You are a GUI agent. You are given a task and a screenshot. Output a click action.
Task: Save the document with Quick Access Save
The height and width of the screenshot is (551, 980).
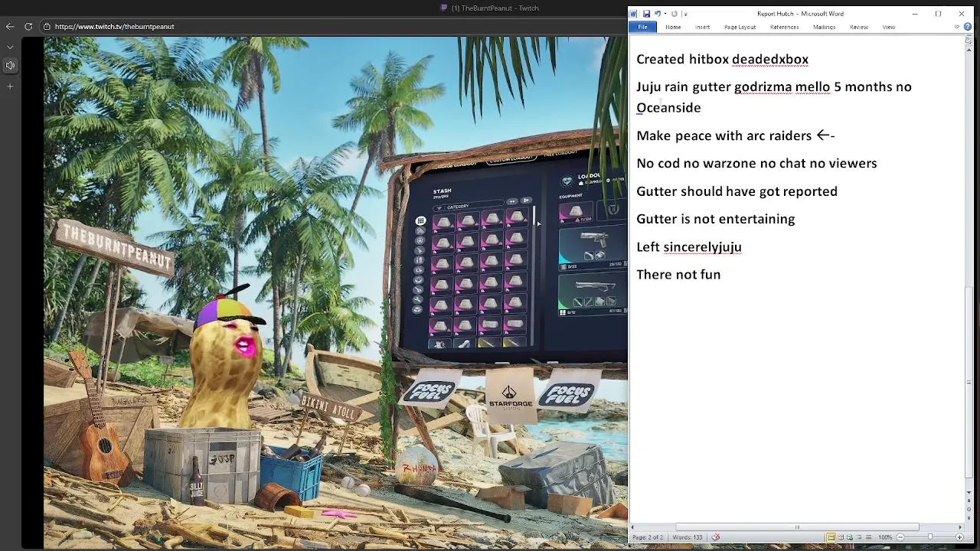646,14
